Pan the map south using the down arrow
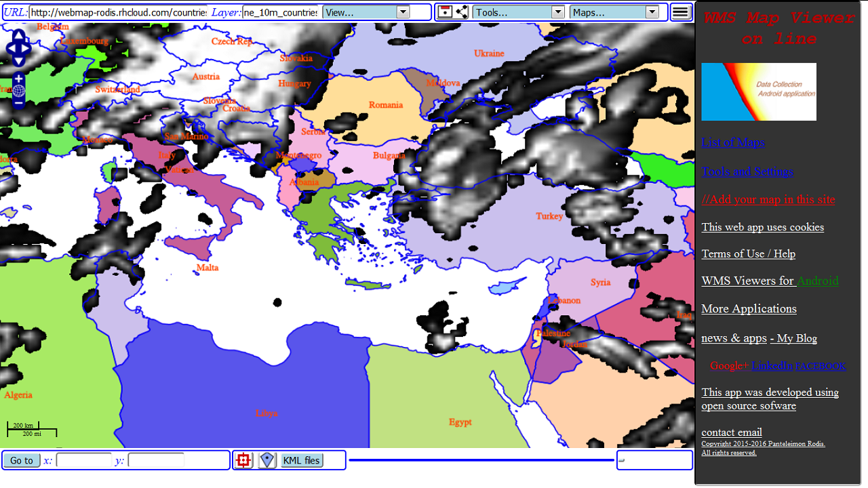The image size is (868, 488). pos(19,62)
